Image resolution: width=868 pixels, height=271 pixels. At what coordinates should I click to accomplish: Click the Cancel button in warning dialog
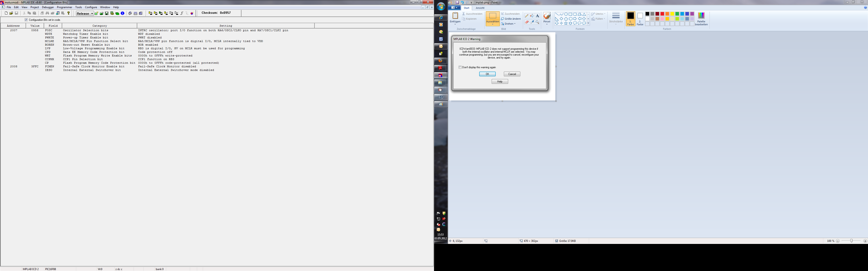click(512, 74)
